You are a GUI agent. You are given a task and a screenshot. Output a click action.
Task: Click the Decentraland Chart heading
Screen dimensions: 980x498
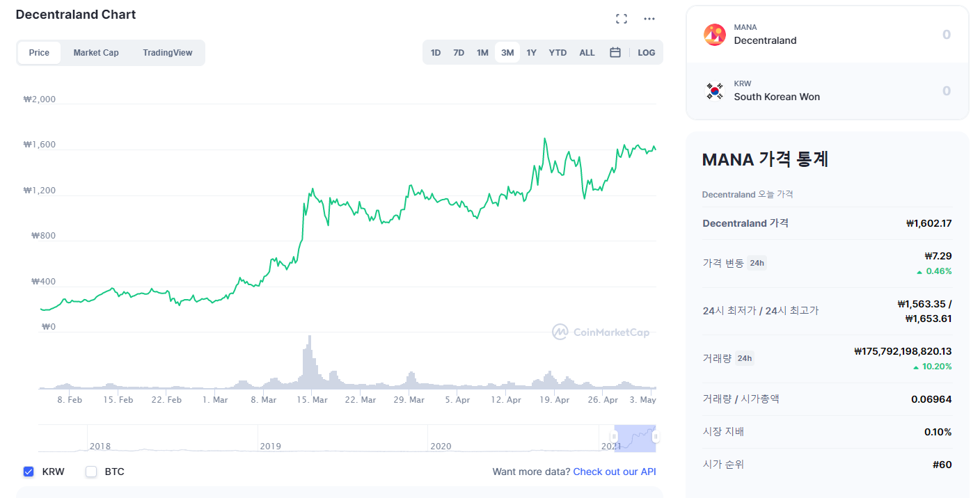point(76,15)
